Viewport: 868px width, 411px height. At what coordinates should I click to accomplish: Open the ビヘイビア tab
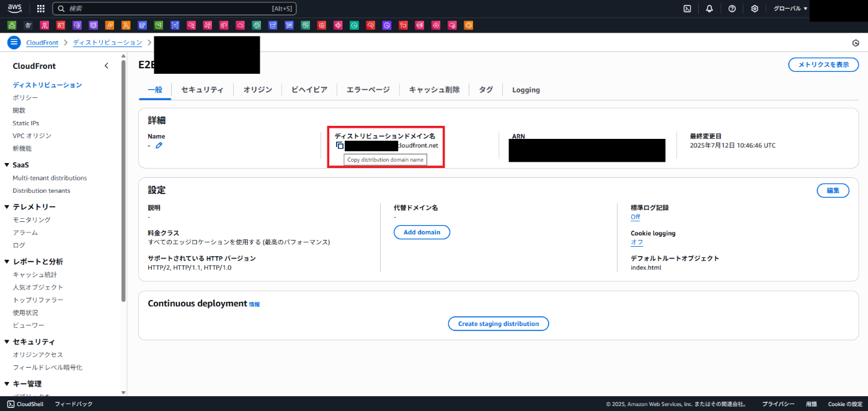click(309, 89)
